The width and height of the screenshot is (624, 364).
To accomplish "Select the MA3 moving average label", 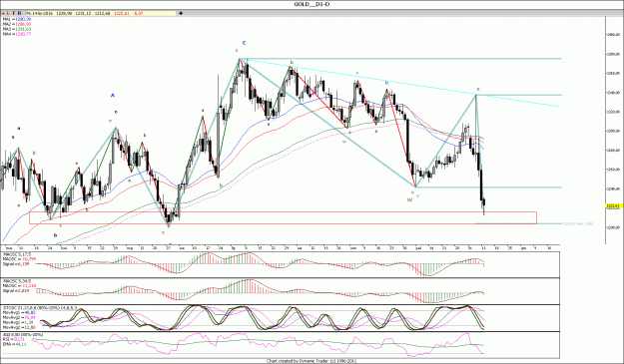I will [x=17, y=29].
